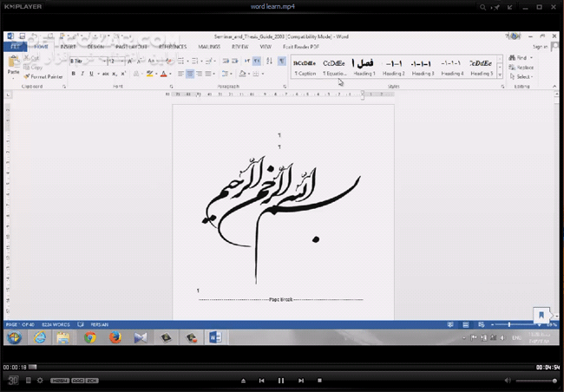Adjust the KMPlayer volume slider
This screenshot has width=564, height=392.
pyautogui.click(x=535, y=381)
